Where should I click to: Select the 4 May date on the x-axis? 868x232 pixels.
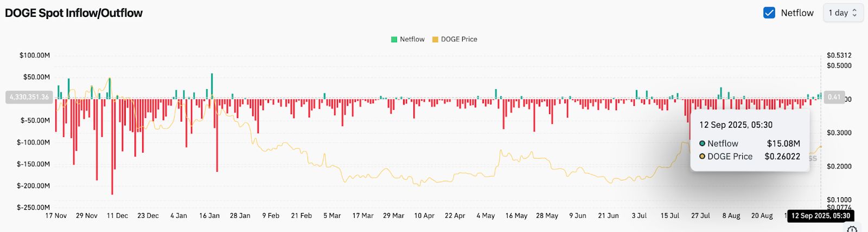point(486,216)
